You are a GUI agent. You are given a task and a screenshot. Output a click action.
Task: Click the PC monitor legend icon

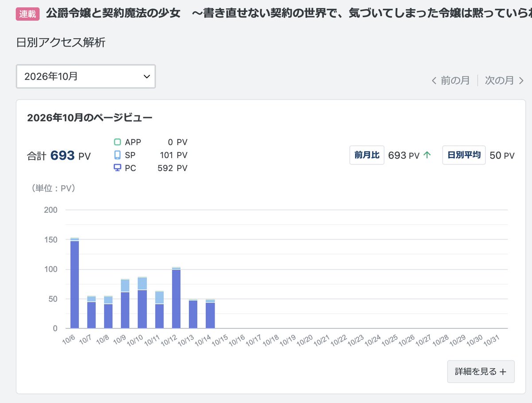(x=117, y=168)
